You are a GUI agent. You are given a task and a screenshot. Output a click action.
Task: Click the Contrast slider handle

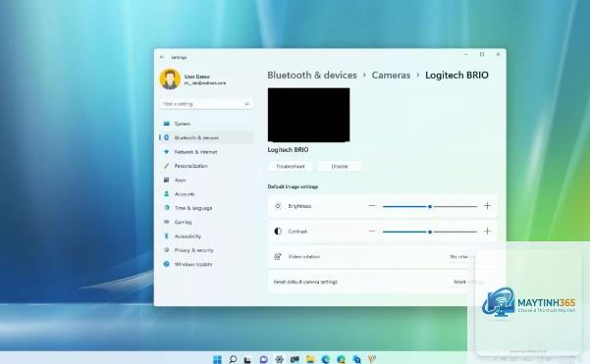430,232
